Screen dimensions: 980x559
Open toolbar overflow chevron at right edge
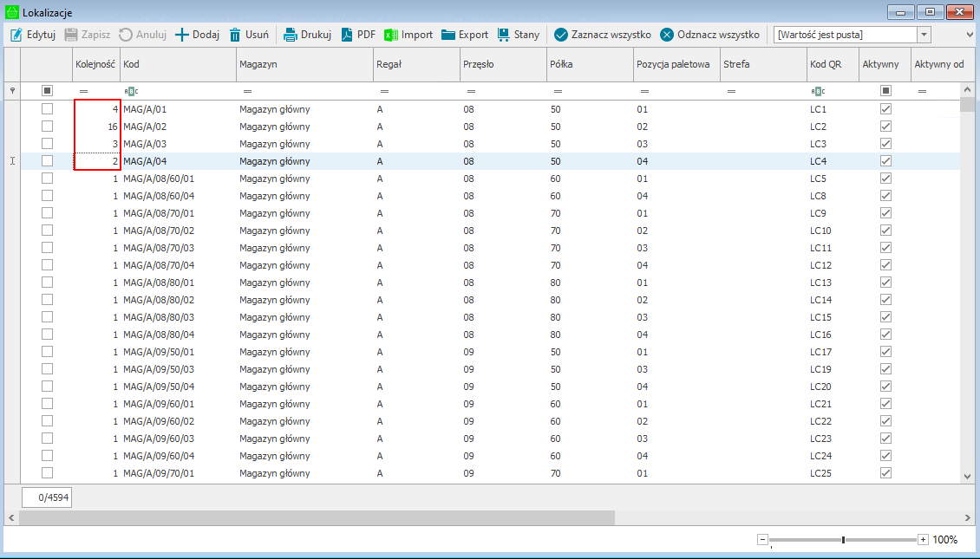coord(970,35)
